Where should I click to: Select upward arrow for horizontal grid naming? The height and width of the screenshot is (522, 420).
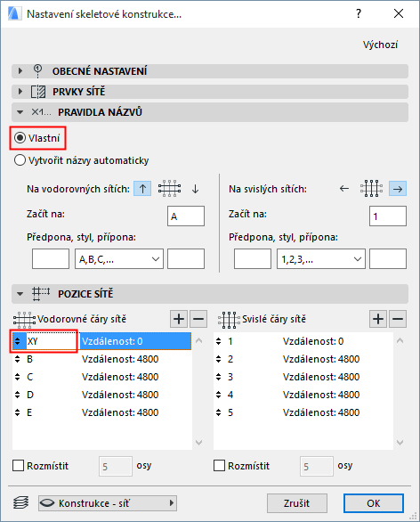(142, 189)
